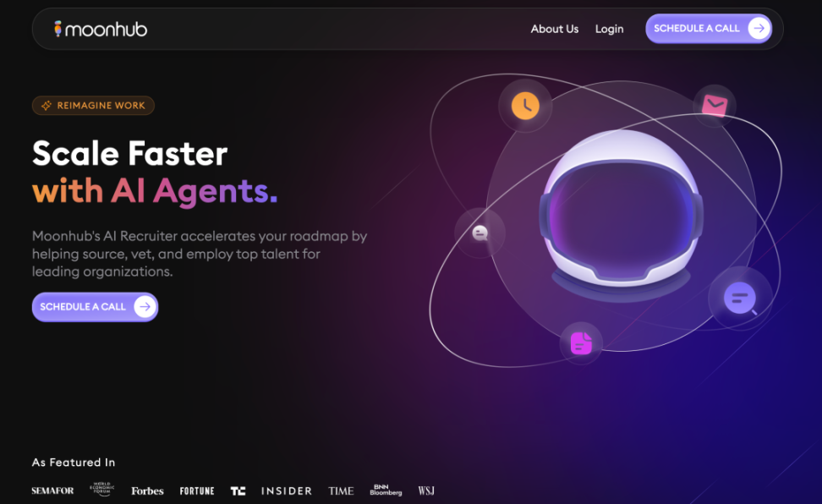The width and height of the screenshot is (822, 504).
Task: Click the small gray chat bubble icon
Action: pyautogui.click(x=479, y=233)
